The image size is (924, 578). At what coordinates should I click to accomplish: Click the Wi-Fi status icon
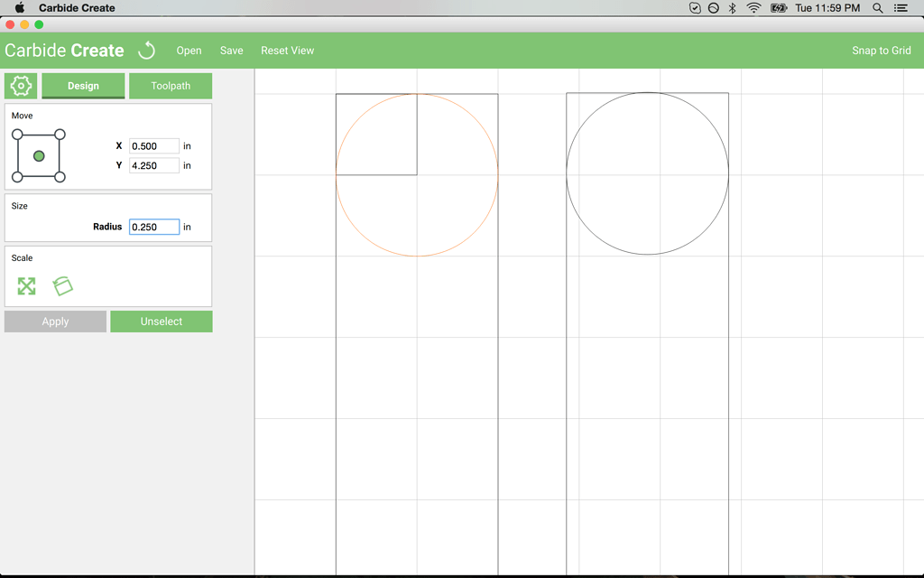point(753,7)
